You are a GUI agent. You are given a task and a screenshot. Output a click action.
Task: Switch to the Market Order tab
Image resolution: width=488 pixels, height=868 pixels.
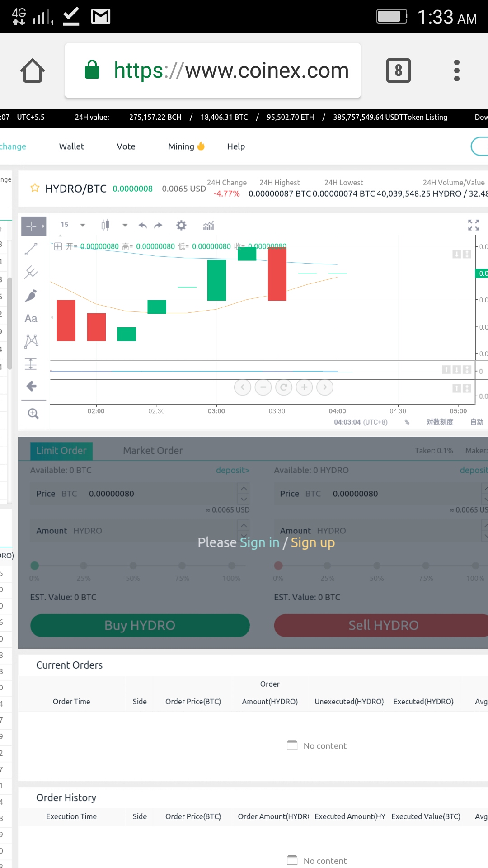pos(153,451)
